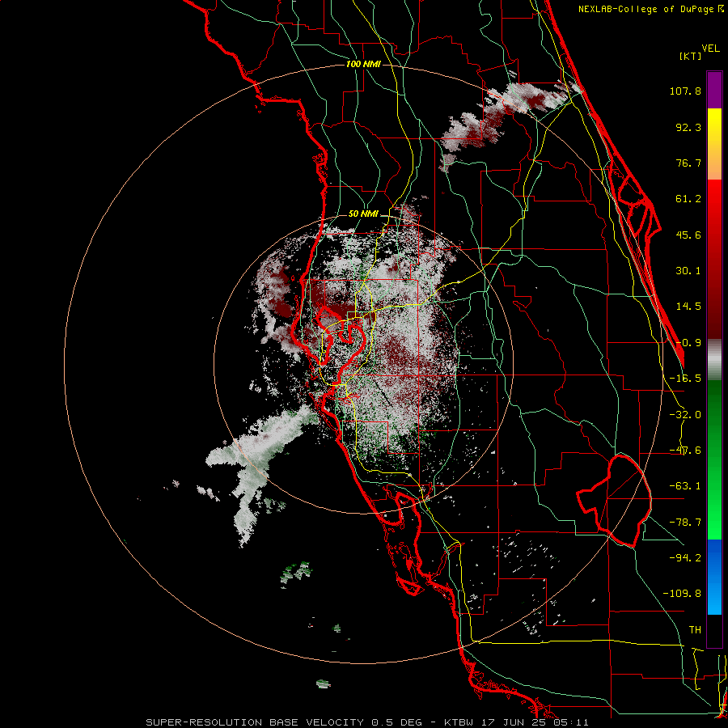Click the TH legend label
728x728 pixels.
click(695, 630)
